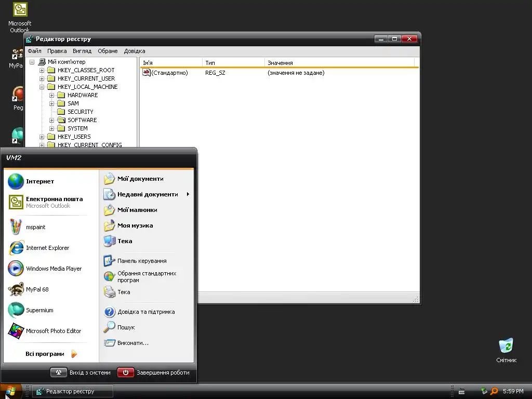Click the Start button on the taskbar
The width and height of the screenshot is (532, 399).
point(11,391)
